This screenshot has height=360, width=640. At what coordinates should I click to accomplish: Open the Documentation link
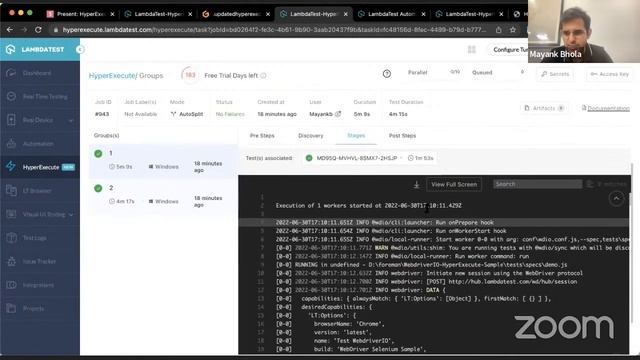pyautogui.click(x=606, y=108)
